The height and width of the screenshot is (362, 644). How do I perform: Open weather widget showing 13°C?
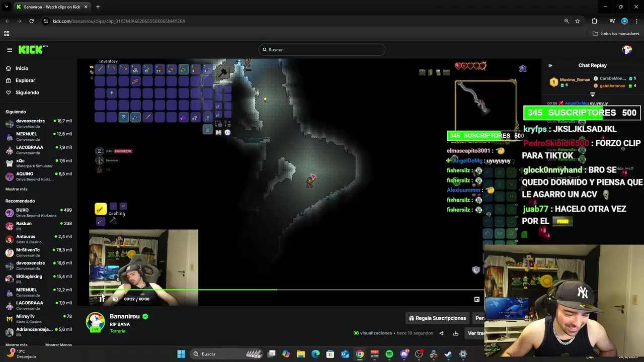tap(20, 354)
